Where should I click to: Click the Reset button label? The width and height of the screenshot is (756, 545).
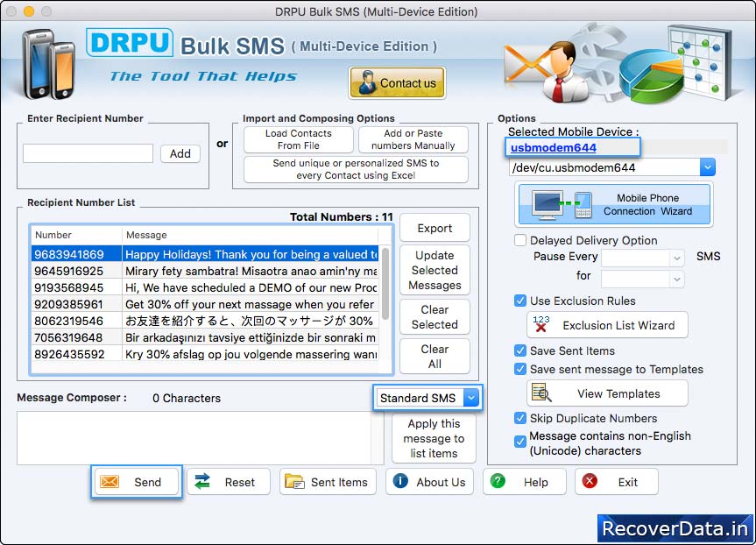(240, 482)
